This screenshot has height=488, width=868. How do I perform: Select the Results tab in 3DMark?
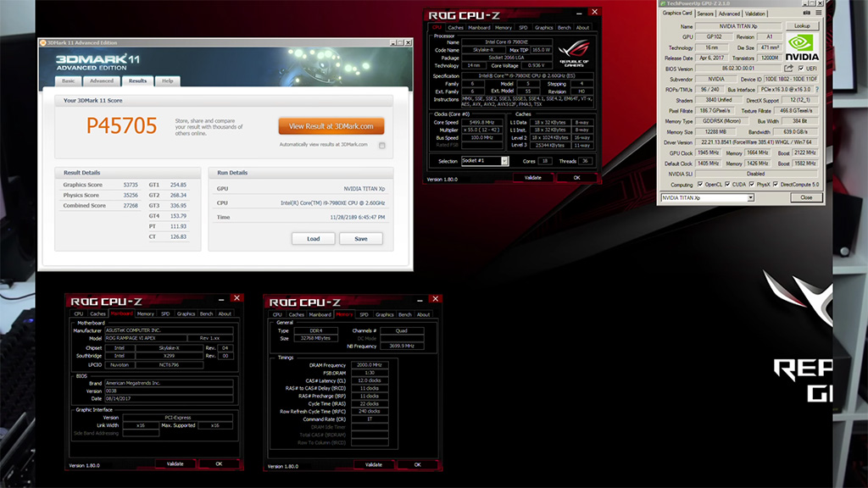tap(137, 80)
